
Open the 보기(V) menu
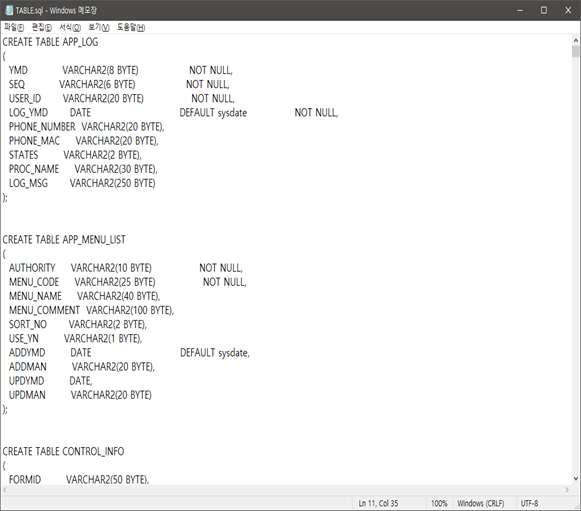point(99,27)
